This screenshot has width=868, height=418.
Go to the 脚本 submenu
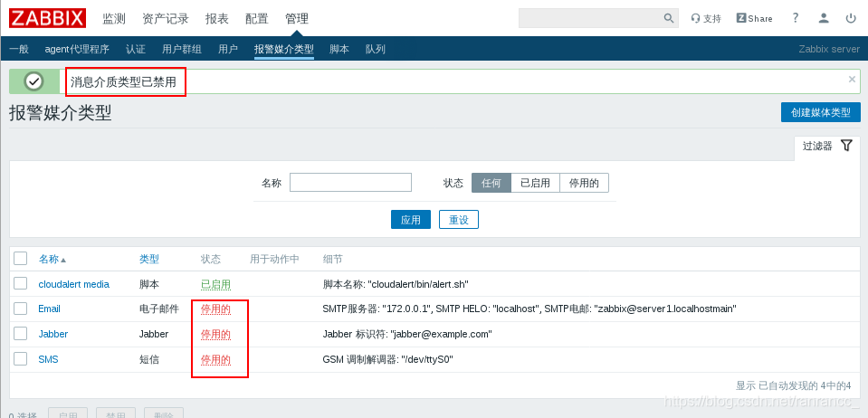point(339,49)
